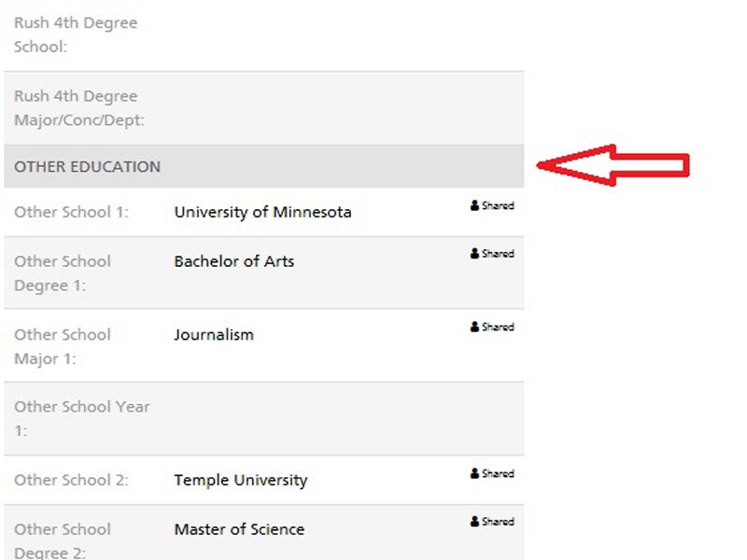Click the Temple University value
This screenshot has height=560, width=747.
(x=240, y=481)
